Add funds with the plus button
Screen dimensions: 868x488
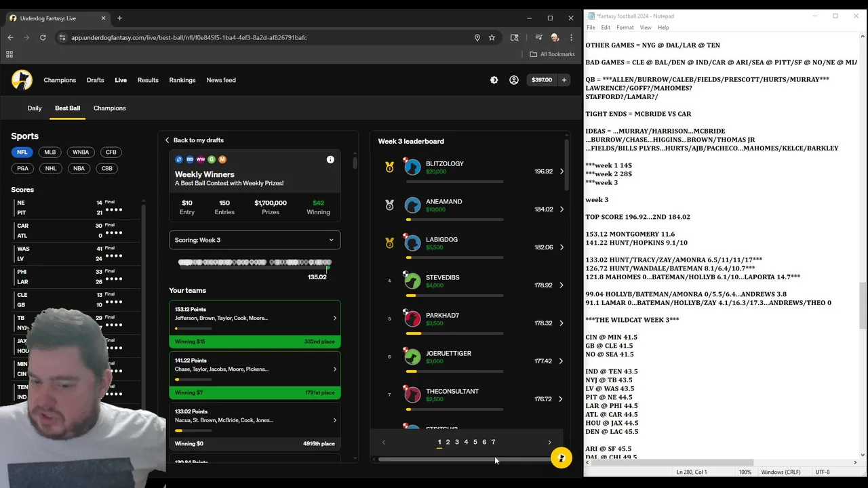[564, 80]
